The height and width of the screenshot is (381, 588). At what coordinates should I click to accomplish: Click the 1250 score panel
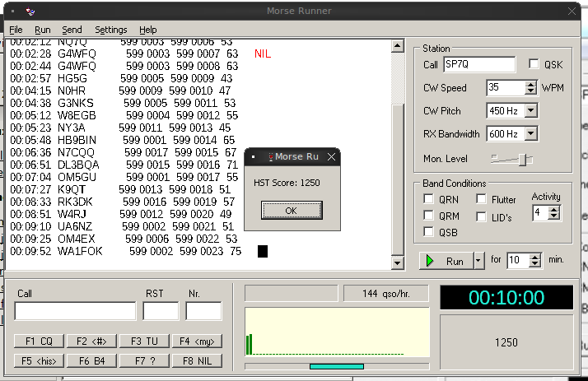(x=506, y=342)
